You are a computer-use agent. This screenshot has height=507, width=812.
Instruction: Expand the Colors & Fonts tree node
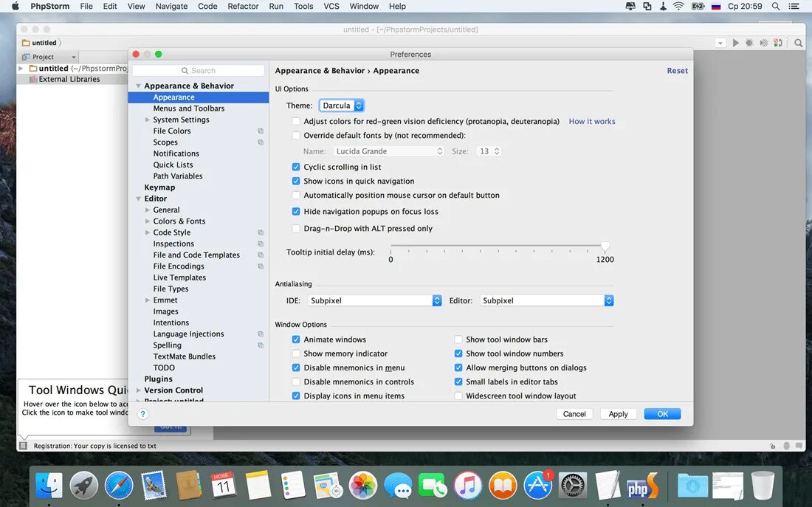coord(148,221)
